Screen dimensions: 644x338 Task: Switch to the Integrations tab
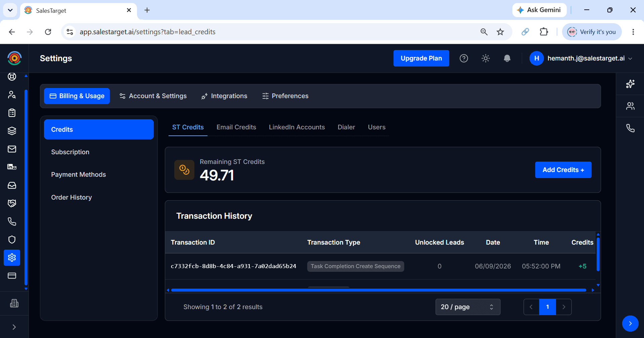click(224, 96)
